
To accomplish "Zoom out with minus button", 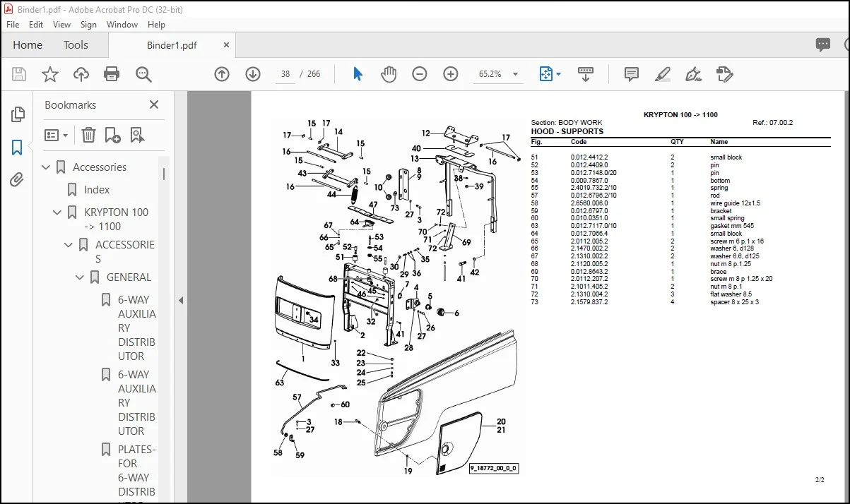I will [420, 74].
